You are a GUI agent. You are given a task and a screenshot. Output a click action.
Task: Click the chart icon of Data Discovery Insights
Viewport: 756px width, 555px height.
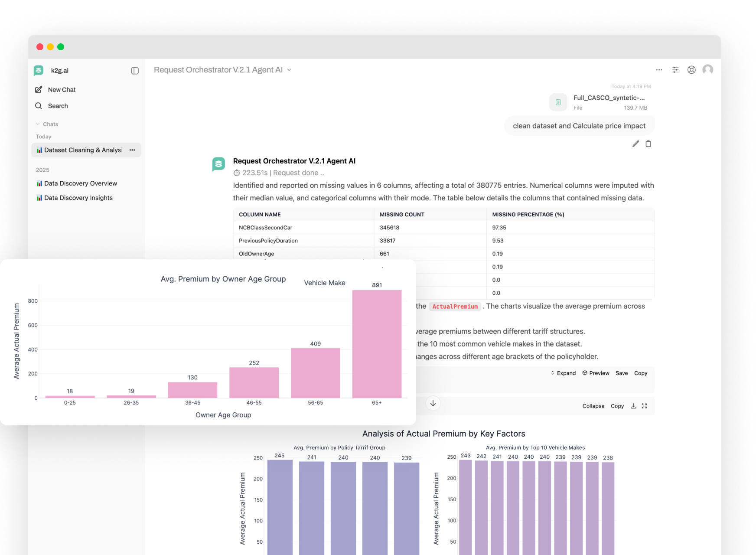tap(39, 198)
